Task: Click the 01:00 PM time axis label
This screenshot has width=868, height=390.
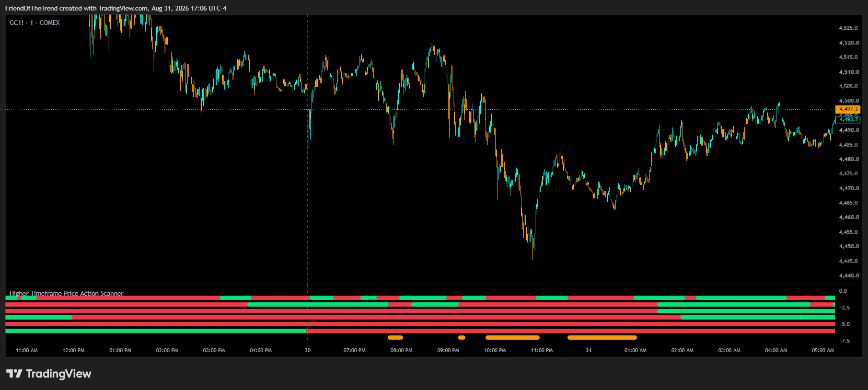Action: tap(120, 350)
